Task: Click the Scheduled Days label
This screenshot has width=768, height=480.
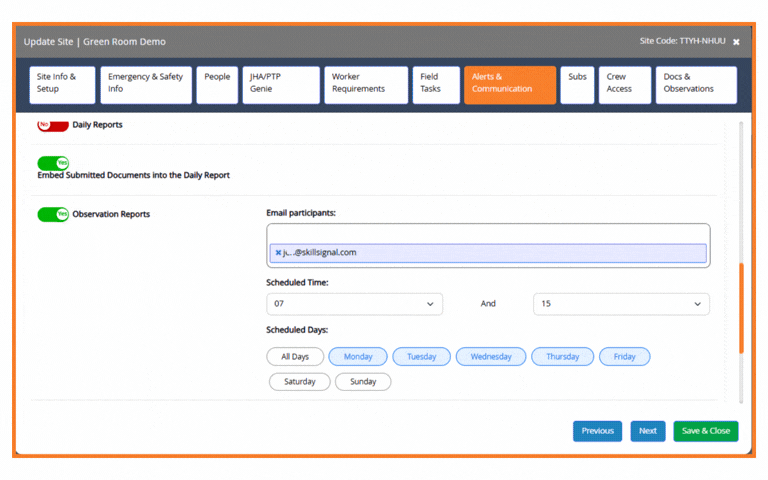Action: coord(297,330)
